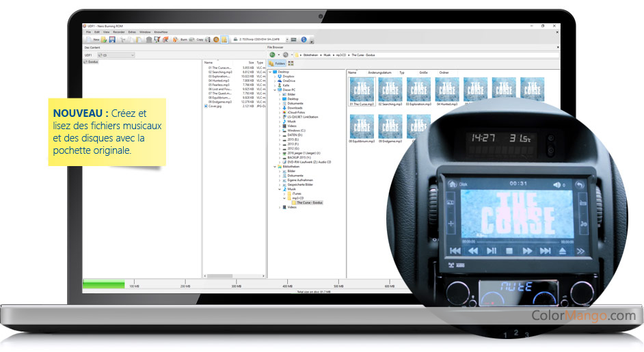Open the View menu
This screenshot has height=352, width=644.
pyautogui.click(x=106, y=32)
